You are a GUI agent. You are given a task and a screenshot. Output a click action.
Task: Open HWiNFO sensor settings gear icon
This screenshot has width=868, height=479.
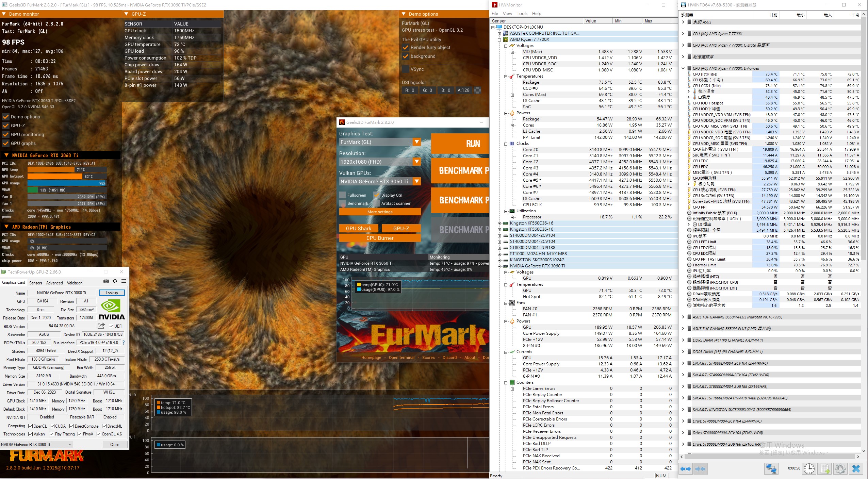(x=840, y=468)
